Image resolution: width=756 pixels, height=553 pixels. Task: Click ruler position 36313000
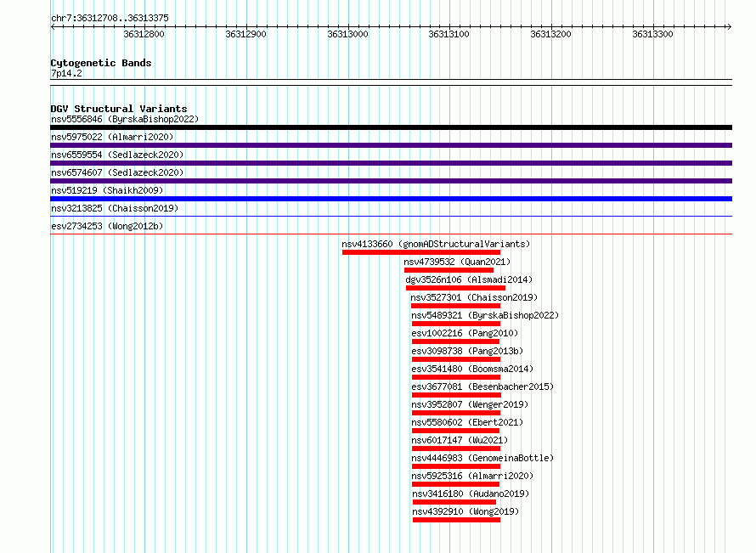[347, 34]
